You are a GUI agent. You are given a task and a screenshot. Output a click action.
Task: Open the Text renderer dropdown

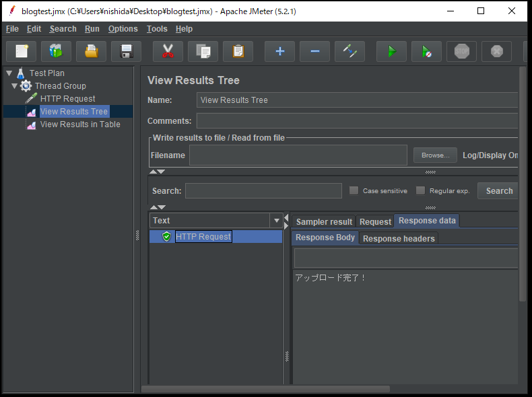pyautogui.click(x=277, y=220)
